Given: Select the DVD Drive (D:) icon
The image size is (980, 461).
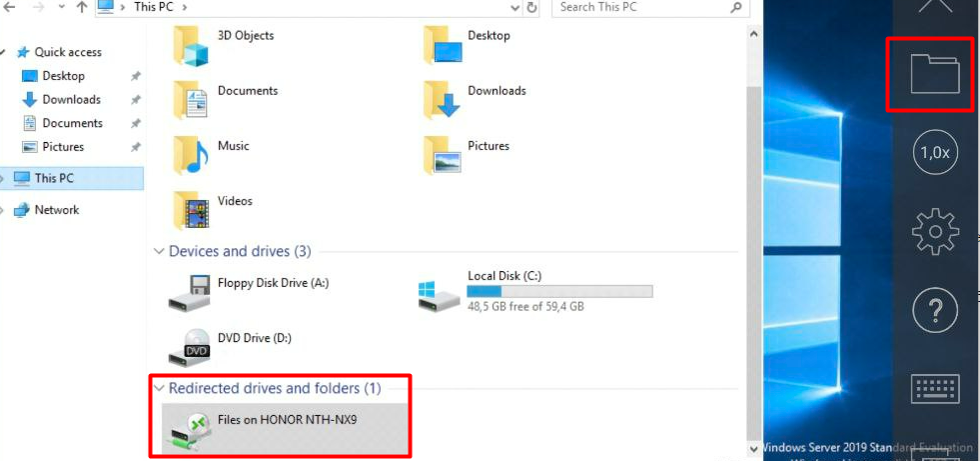Looking at the screenshot, I should 190,347.
